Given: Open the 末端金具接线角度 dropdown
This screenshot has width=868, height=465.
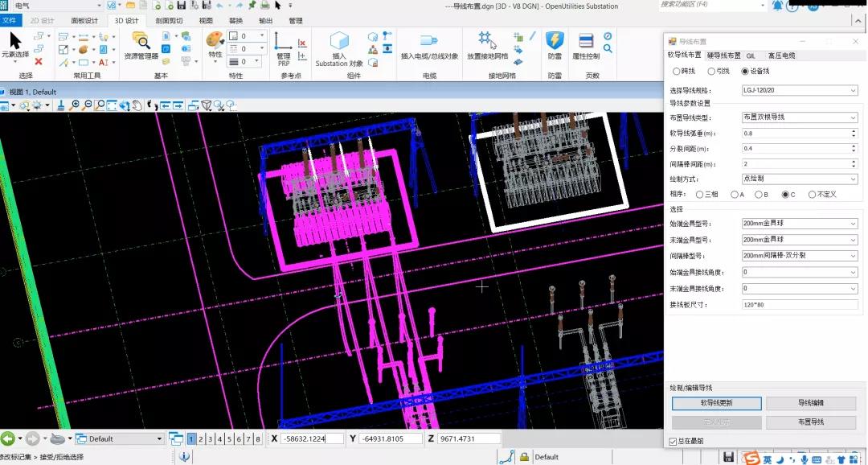Looking at the screenshot, I should [x=800, y=288].
